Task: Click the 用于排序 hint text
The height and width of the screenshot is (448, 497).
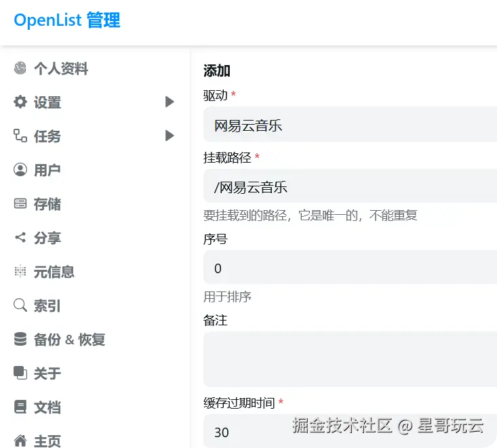Action: tap(227, 297)
